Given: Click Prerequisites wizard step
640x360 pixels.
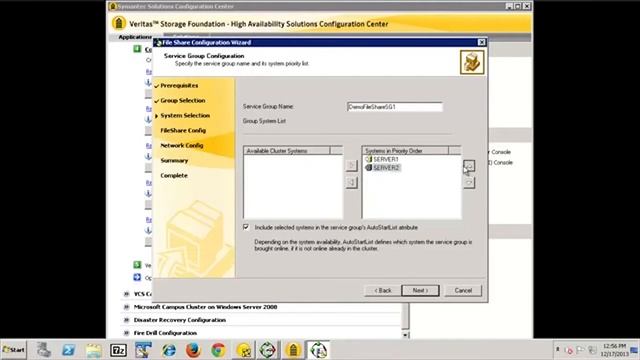Looking at the screenshot, I should pyautogui.click(x=179, y=86).
